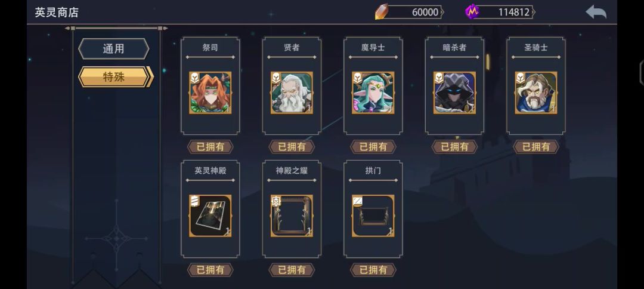Select the 圣骑士 hero portrait
Viewport: 644px width, 289px height.
coord(536,93)
